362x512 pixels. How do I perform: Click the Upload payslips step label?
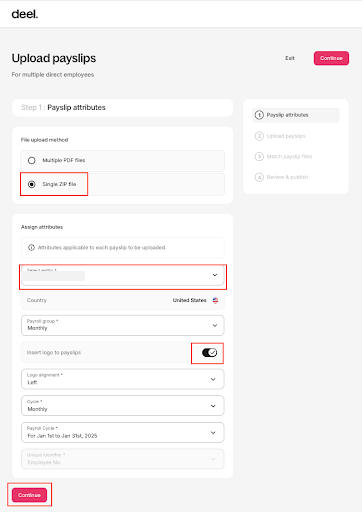point(286,136)
